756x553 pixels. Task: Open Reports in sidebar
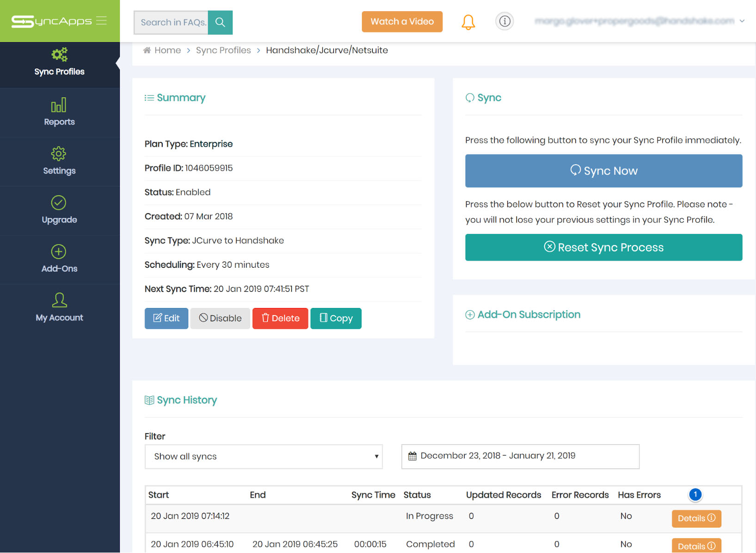(59, 112)
